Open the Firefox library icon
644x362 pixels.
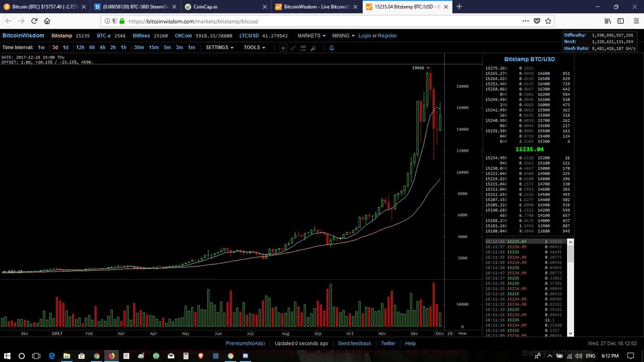click(x=608, y=21)
